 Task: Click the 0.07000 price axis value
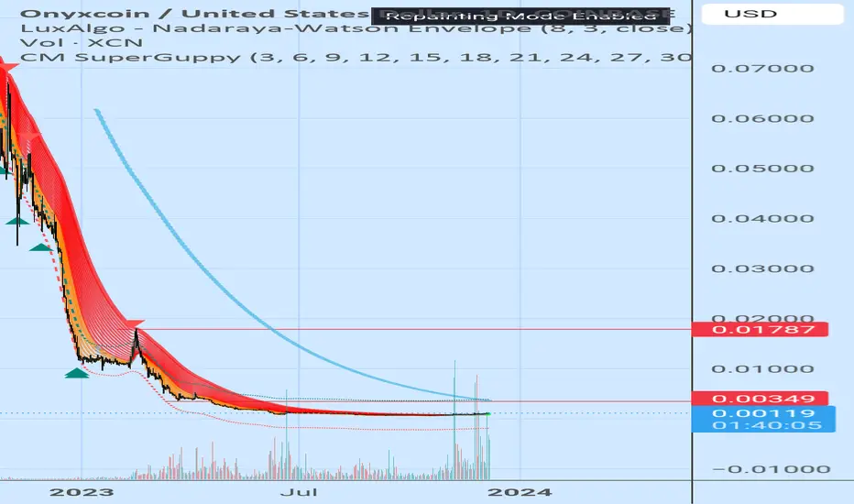click(x=762, y=69)
